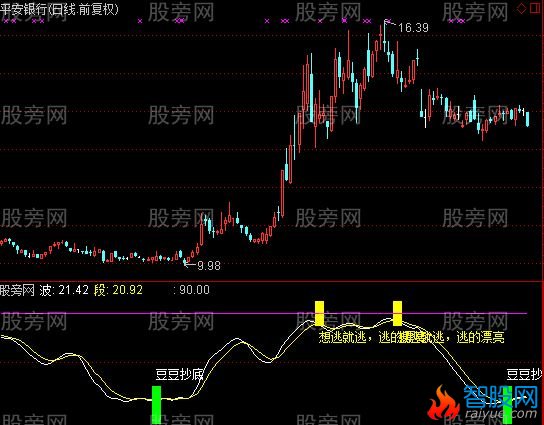
Task: Click the green buy bar under the first 豆豆抄底 label
Action: coord(156,405)
